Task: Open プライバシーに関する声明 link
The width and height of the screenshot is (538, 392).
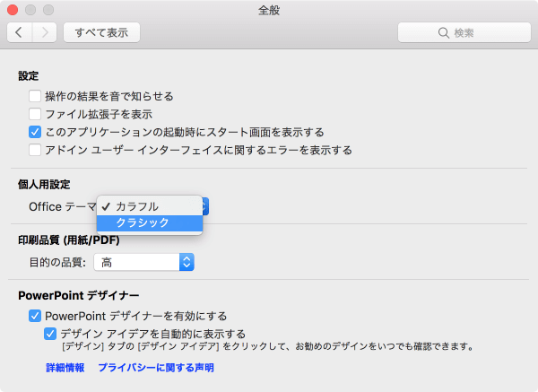Action: tap(156, 368)
